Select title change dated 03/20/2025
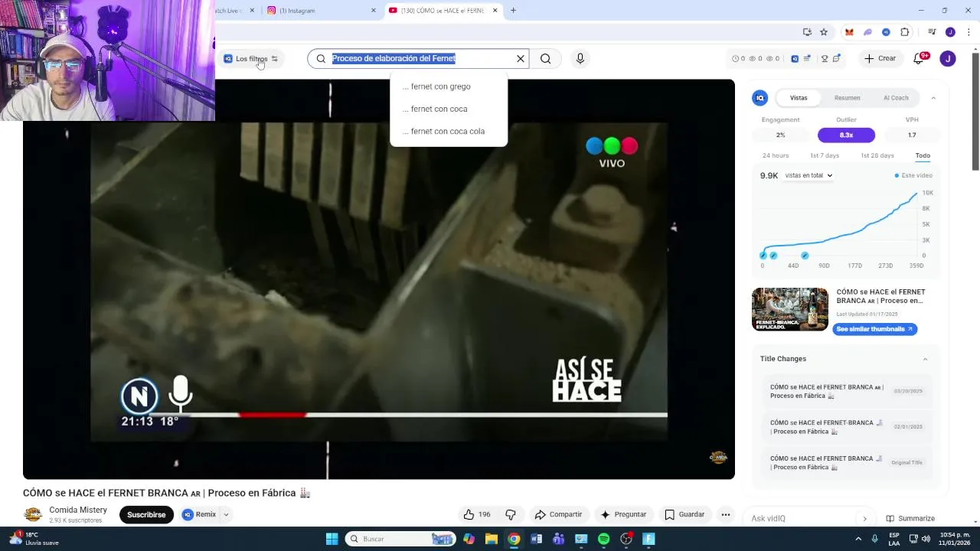The width and height of the screenshot is (980, 551). [x=848, y=391]
